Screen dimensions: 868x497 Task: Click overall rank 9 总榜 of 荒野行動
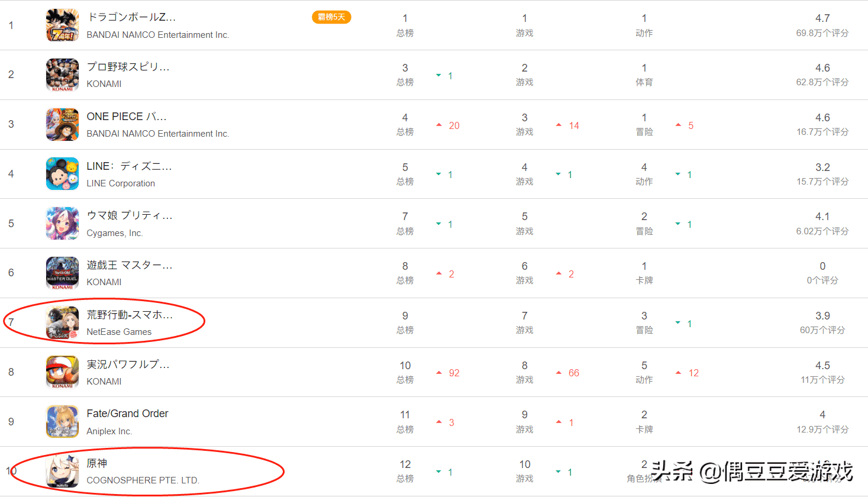point(405,323)
